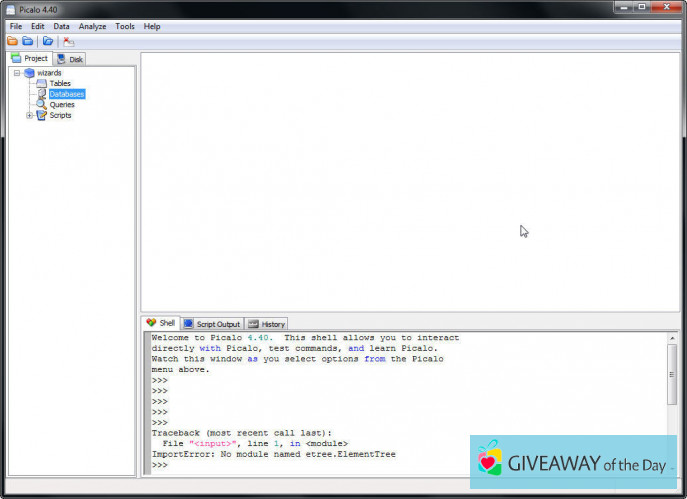Open the Analyze menu
The height and width of the screenshot is (499, 687).
pyautogui.click(x=92, y=26)
